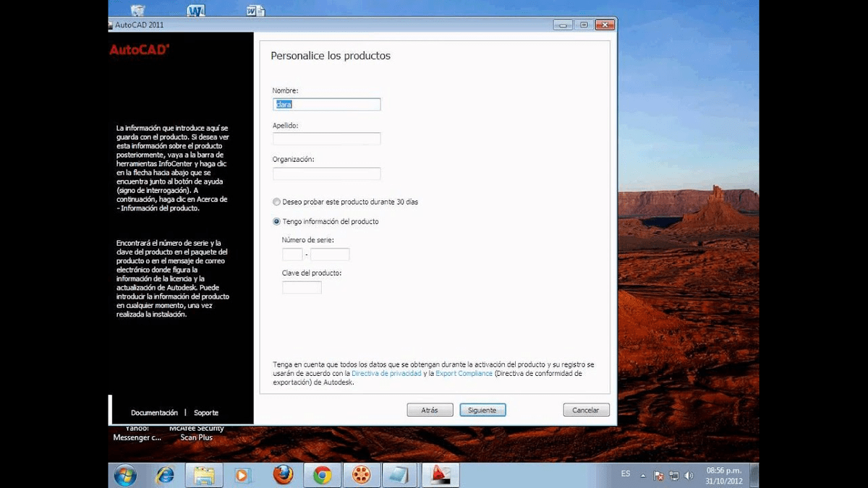Close the AutoCAD 2011 installer window
The height and width of the screenshot is (488, 868).
[x=605, y=25]
